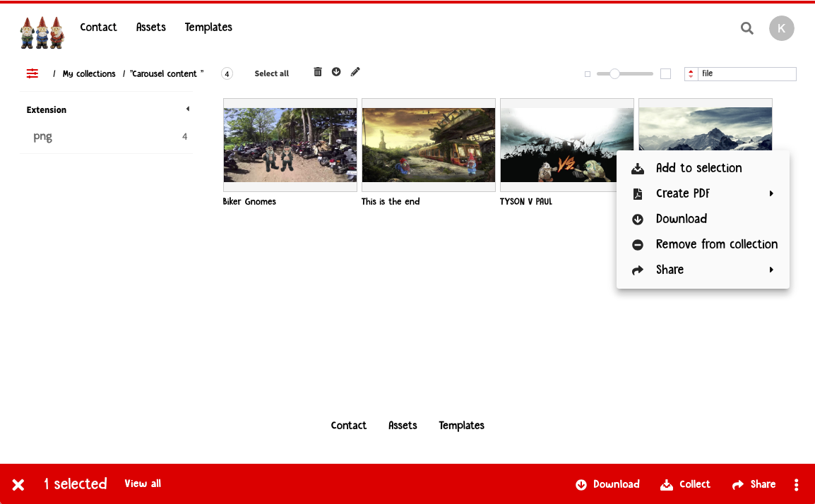Click View all in selection bar
Screen dimensions: 815x504
click(143, 484)
